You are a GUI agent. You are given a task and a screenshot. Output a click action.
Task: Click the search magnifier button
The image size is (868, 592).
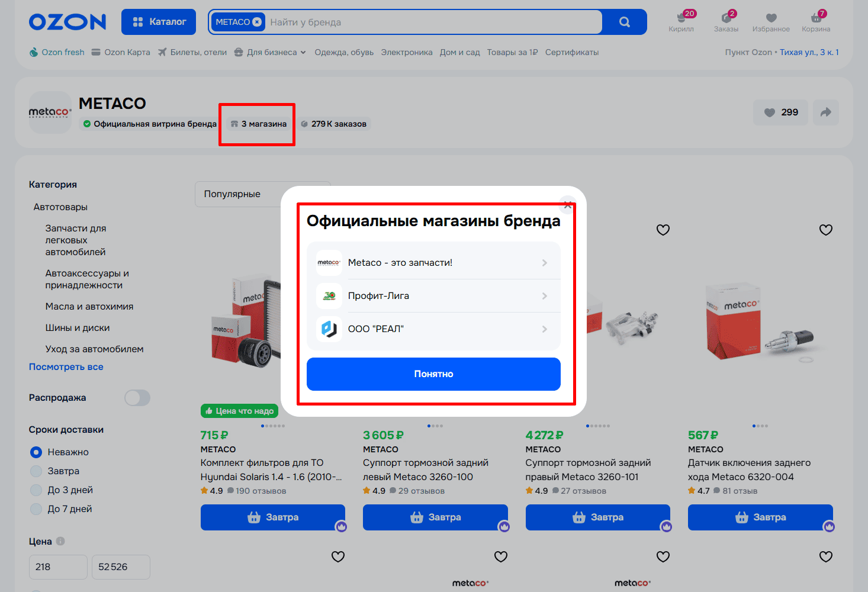[x=624, y=22]
